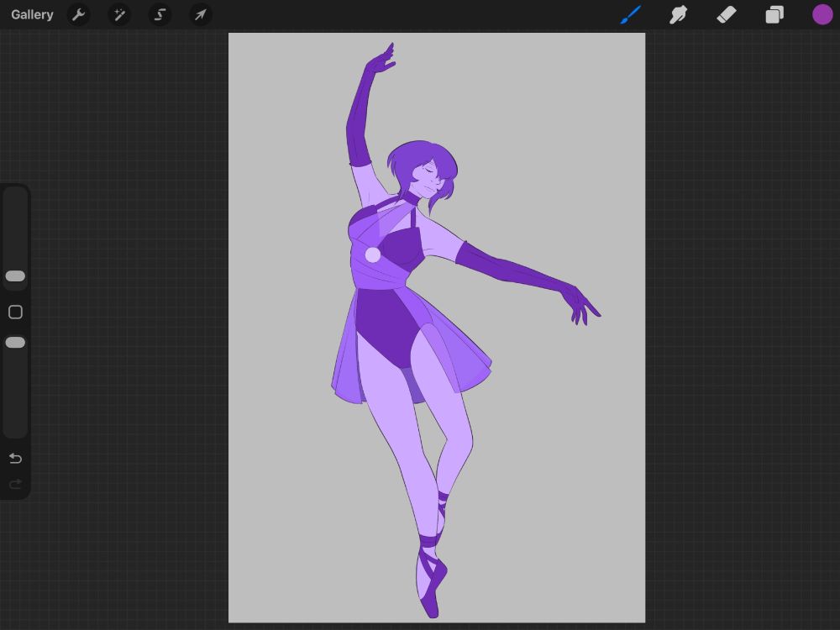Screen dimensions: 840x630
Task: Open the purple color picker circle
Action: click(x=822, y=14)
